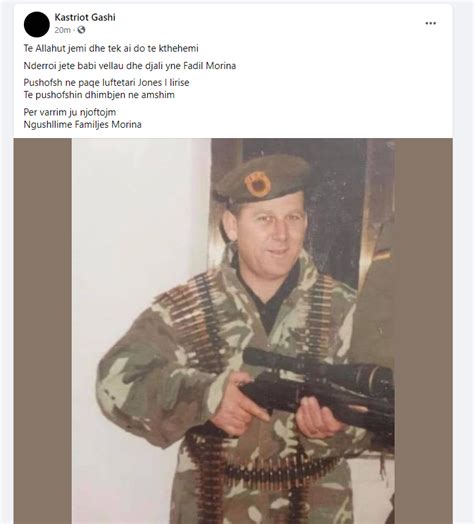474x524 pixels.
Task: Click the line 'Ngushllime Familjes Morina'
Action: [x=83, y=125]
